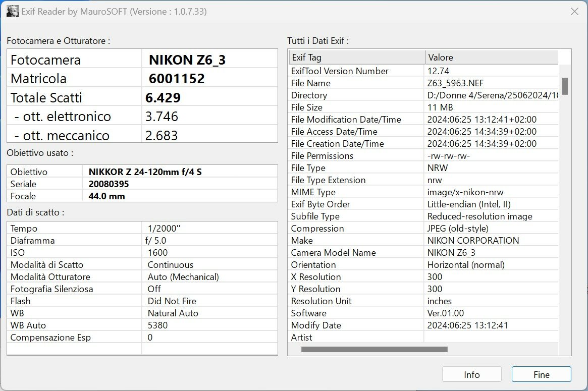The height and width of the screenshot is (391, 588).
Task: Click the vertical scrollbar thumb in Exif list
Action: point(565,86)
